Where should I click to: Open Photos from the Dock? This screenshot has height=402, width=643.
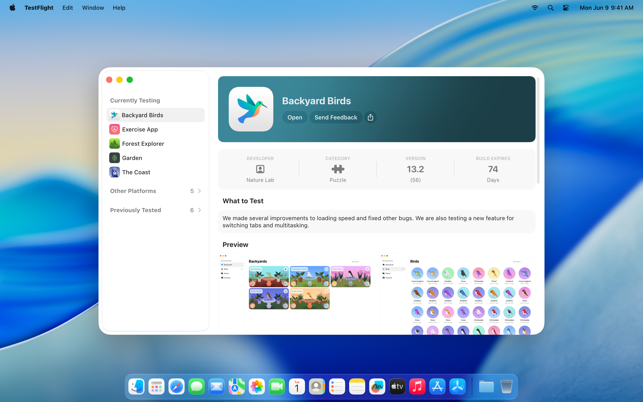pos(257,386)
